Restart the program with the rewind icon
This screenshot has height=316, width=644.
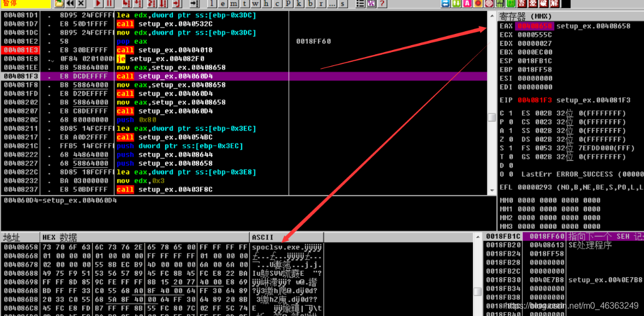(70, 4)
